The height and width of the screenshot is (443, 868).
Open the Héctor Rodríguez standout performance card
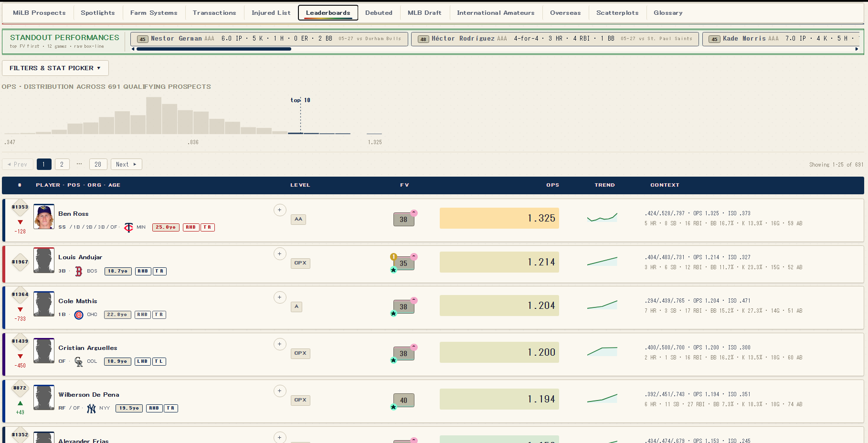point(555,39)
